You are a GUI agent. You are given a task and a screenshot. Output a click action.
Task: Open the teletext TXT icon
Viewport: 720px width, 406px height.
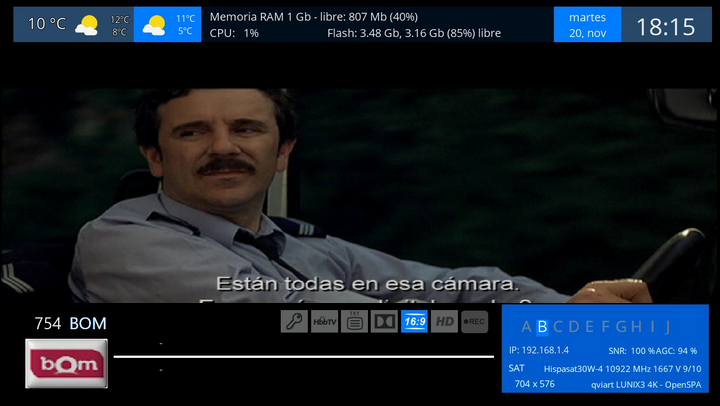354,321
